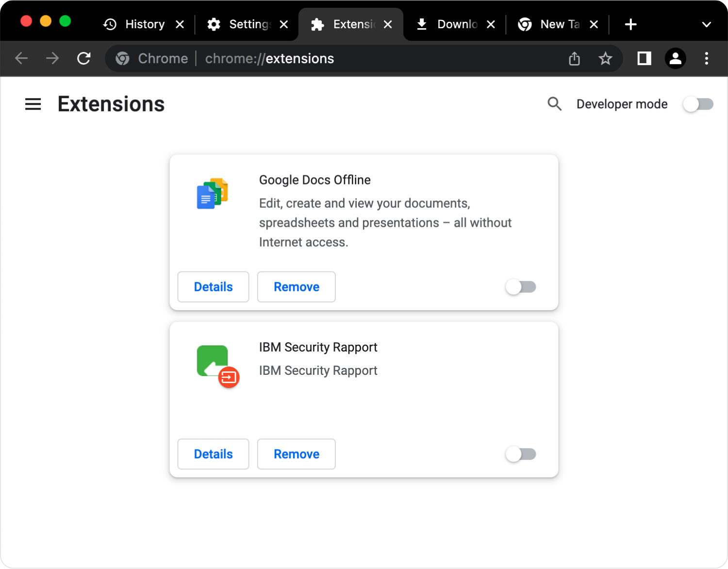Click the Google Docs Offline description text
The height and width of the screenshot is (569, 728).
pos(385,223)
